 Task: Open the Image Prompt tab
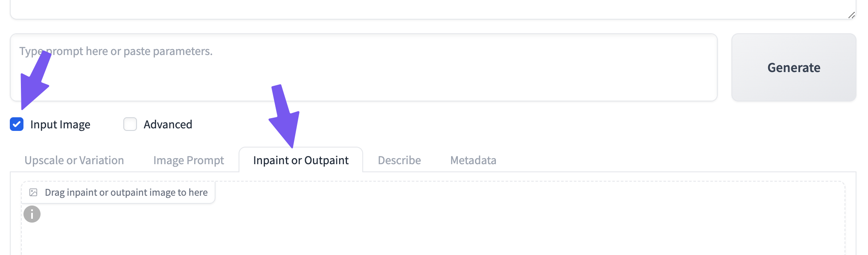189,160
